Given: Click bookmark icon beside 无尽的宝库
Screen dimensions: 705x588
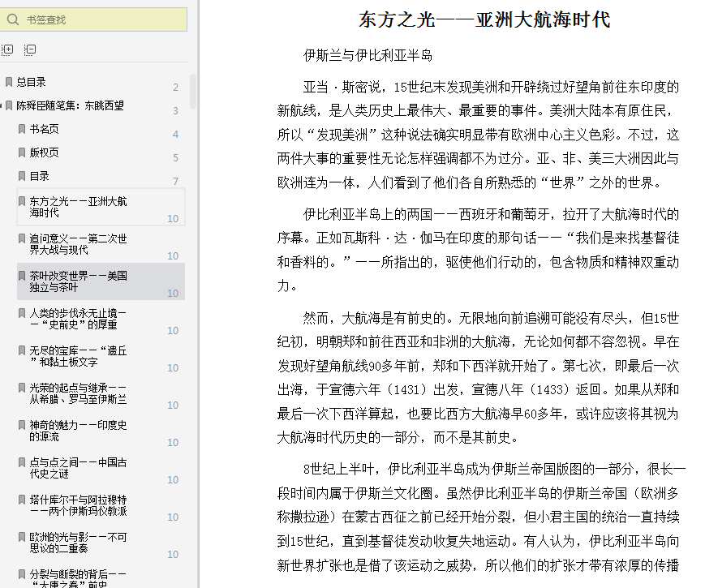Looking at the screenshot, I should coord(22,350).
